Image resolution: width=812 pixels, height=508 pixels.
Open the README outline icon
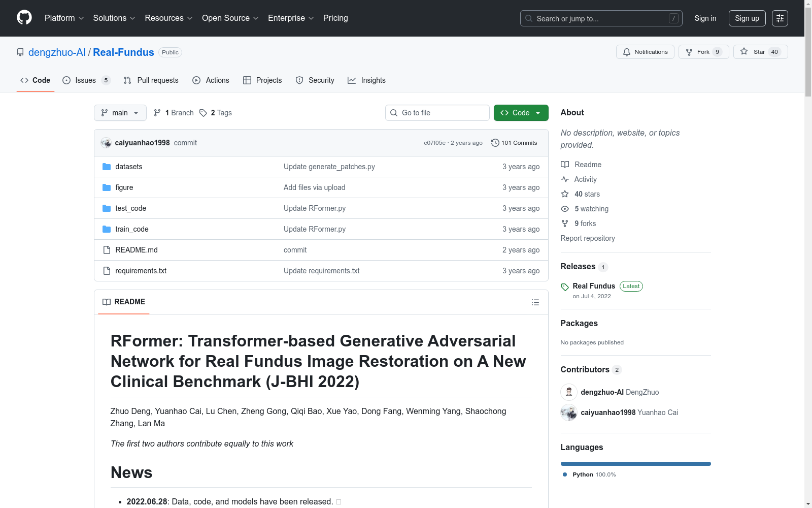coord(535,302)
